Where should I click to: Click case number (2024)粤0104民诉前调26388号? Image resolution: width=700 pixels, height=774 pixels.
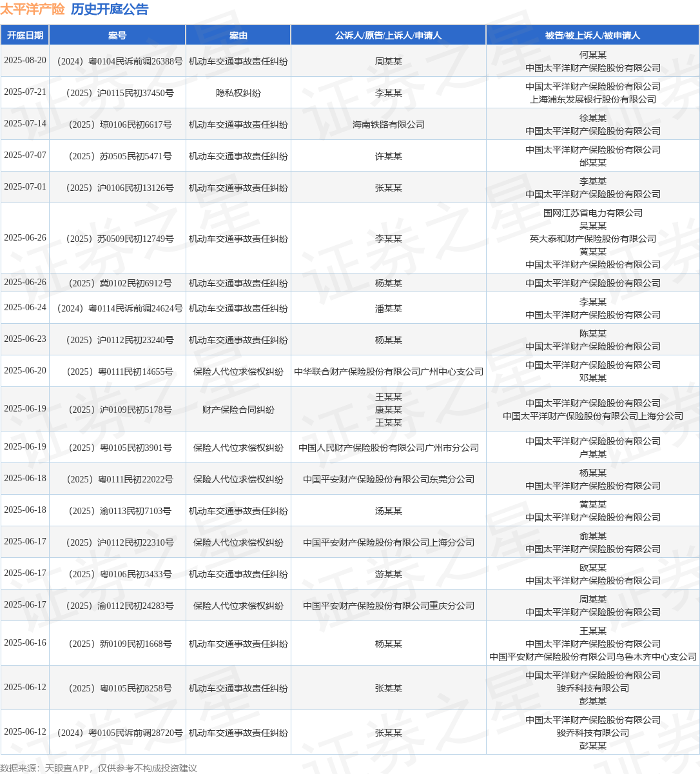[117, 61]
